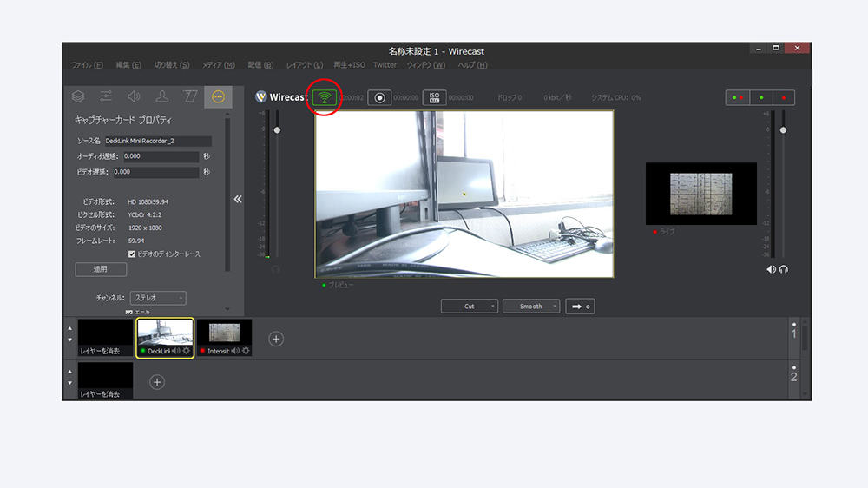868x488 pixels.
Task: Click the 適用 apply button
Action: coord(101,269)
